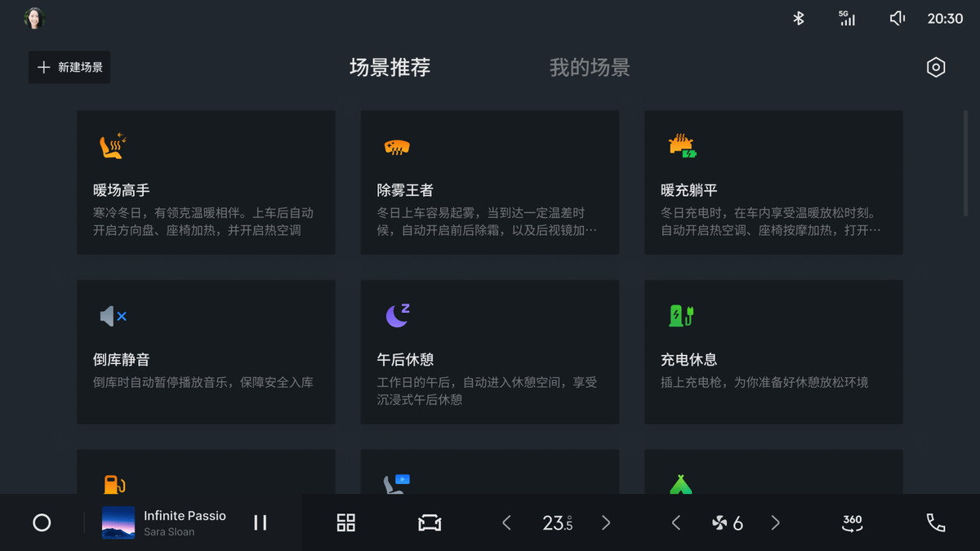Click the muted speaker icon on 倒库静音 card

pyautogui.click(x=111, y=316)
